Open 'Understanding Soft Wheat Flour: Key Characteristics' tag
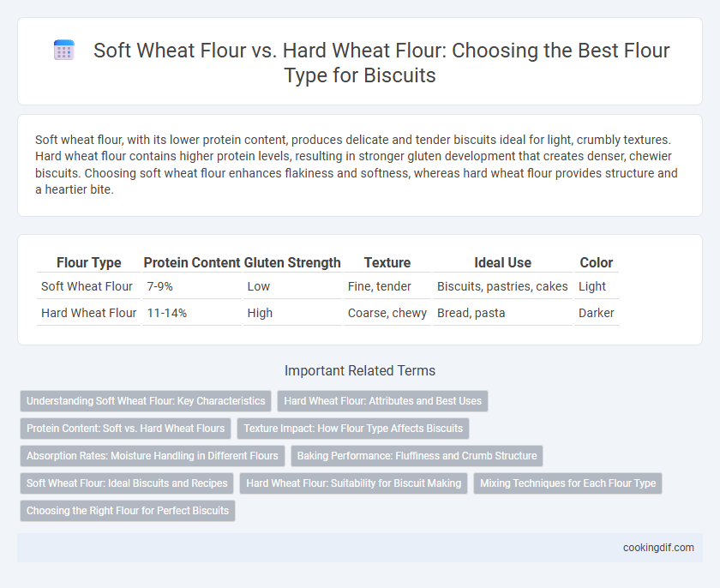The width and height of the screenshot is (720, 588). pyautogui.click(x=146, y=401)
